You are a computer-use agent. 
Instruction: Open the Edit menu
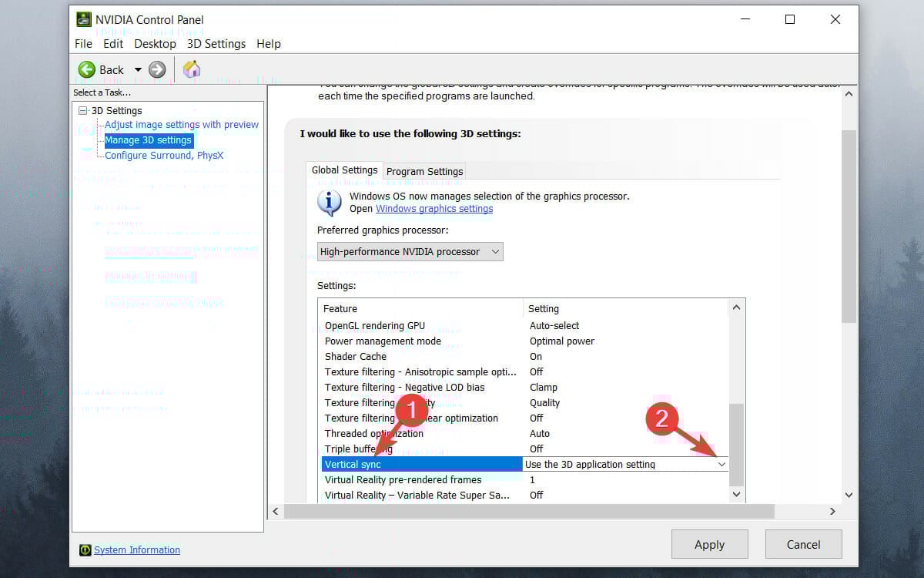[x=113, y=44]
